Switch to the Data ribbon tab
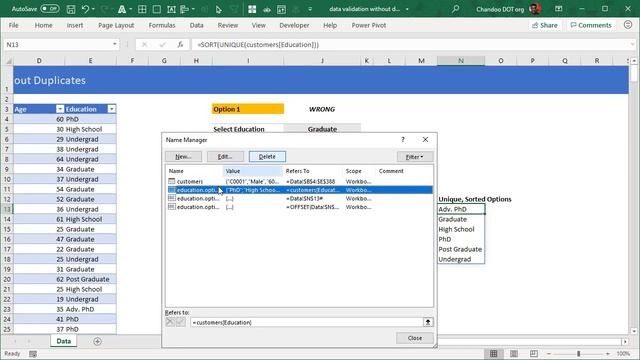Viewport: 640px width, 360px height. point(196,25)
